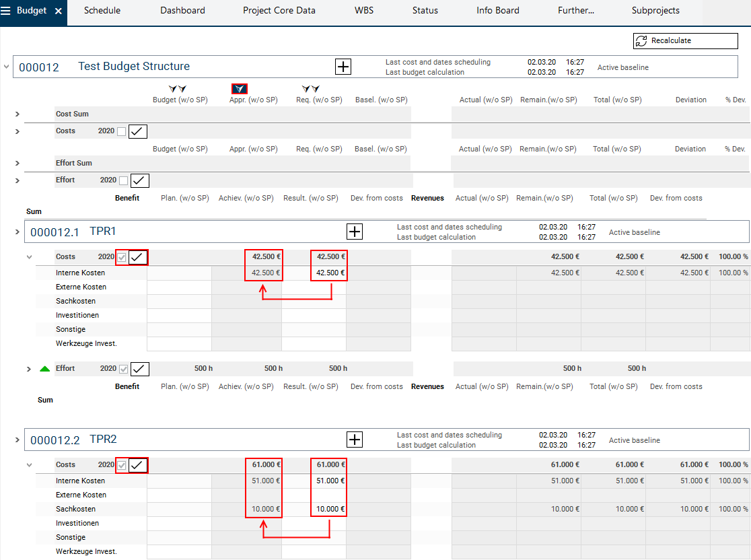Screen dimensions: 751x560
Task: Click highlighted arrow icon above Appr. column
Action: pos(239,89)
